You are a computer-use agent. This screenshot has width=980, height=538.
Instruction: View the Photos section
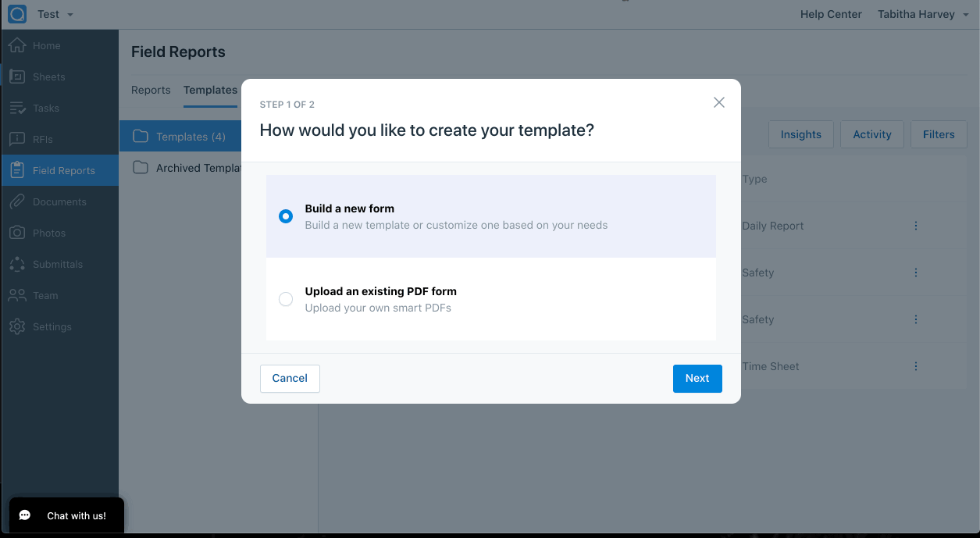pyautogui.click(x=47, y=233)
